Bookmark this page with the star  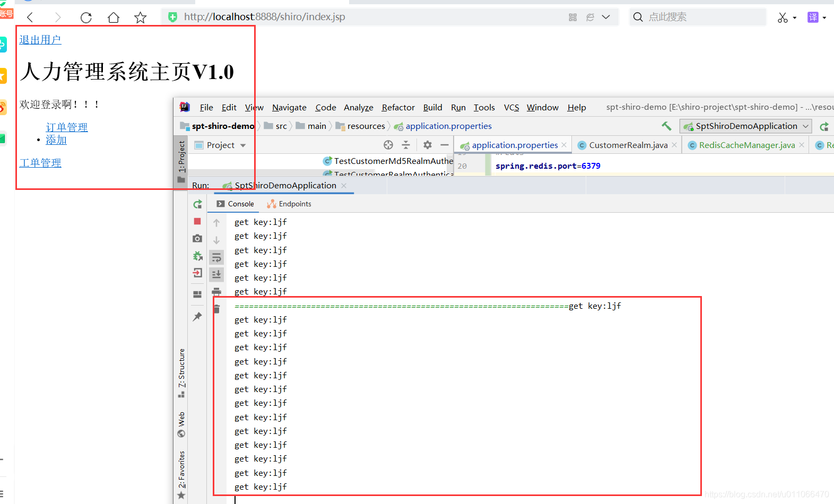(141, 18)
